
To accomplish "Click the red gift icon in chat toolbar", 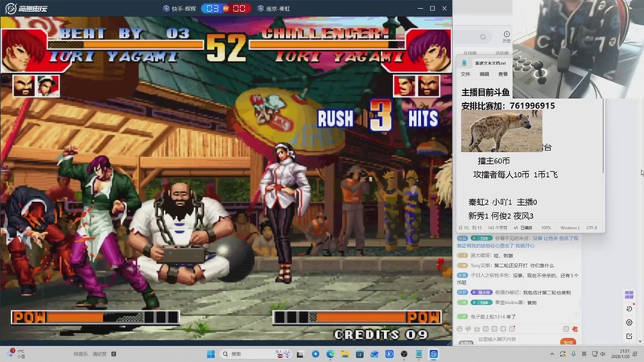I will (x=575, y=329).
